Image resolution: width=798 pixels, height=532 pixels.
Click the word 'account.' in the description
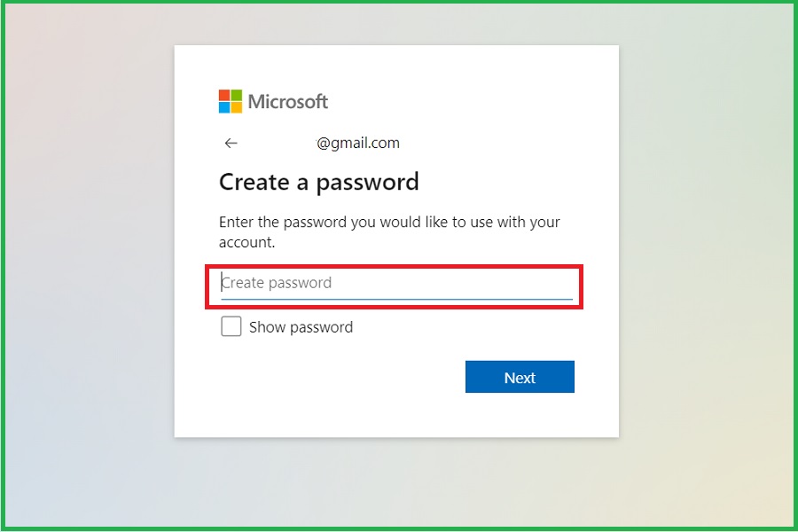247,242
